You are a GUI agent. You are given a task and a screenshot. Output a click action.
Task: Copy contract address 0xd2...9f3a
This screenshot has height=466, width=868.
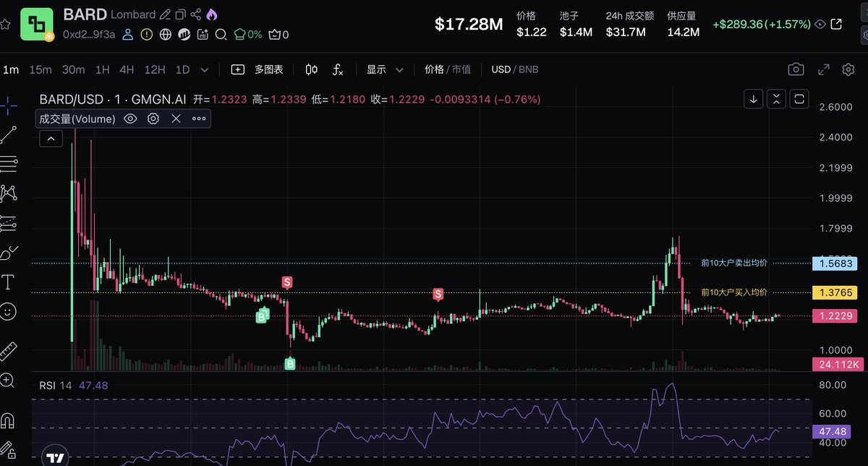click(88, 34)
